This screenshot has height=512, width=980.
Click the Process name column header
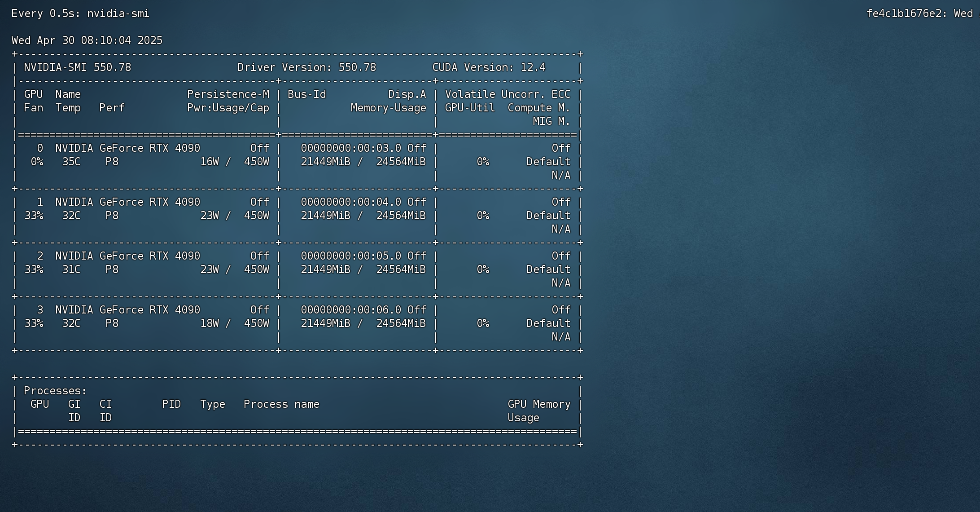coord(281,404)
